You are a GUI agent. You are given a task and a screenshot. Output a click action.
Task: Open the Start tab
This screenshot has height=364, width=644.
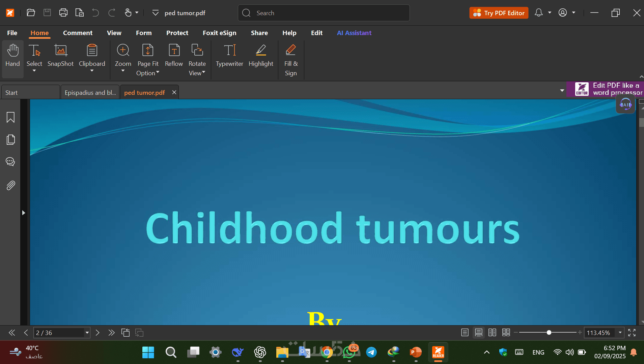click(x=31, y=92)
